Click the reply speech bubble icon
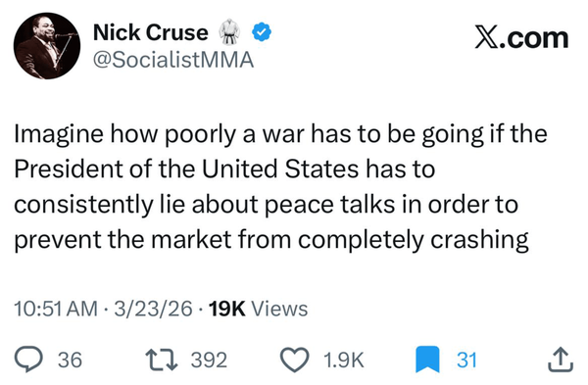This screenshot has width=588, height=385. (27, 360)
